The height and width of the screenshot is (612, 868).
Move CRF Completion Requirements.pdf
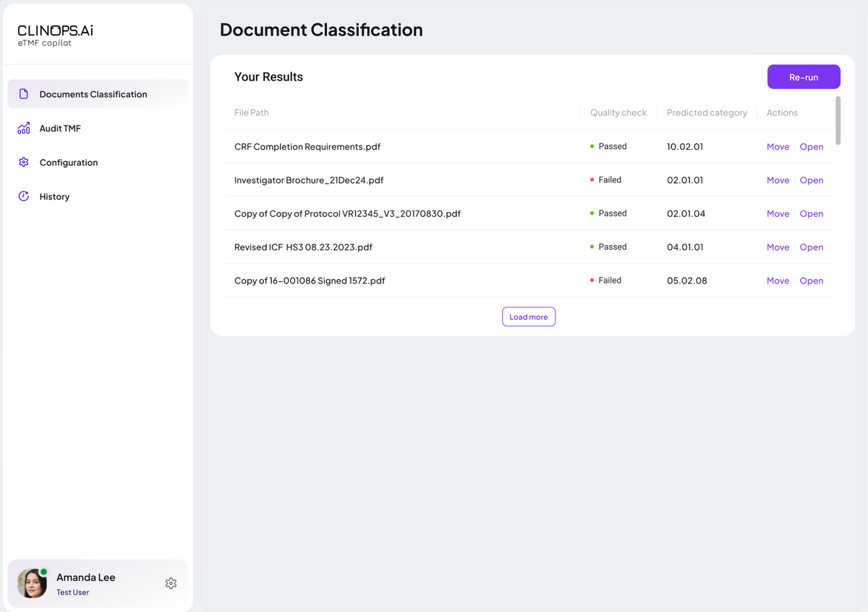click(x=778, y=147)
